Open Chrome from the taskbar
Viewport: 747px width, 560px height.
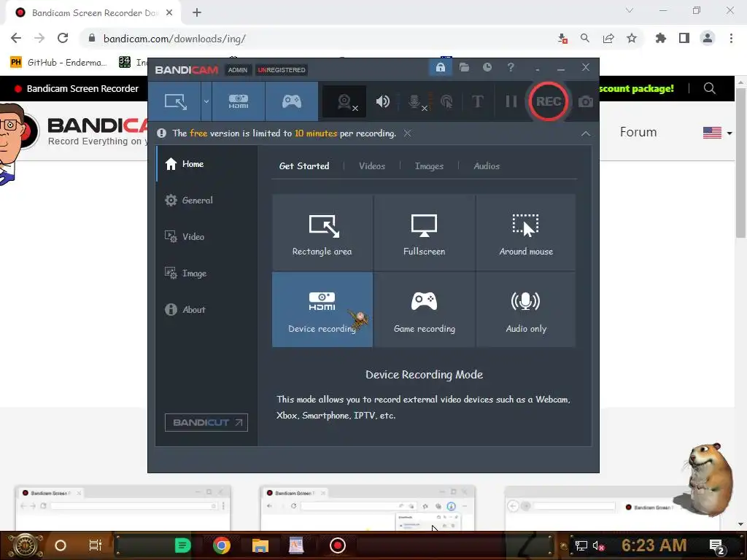tap(222, 545)
